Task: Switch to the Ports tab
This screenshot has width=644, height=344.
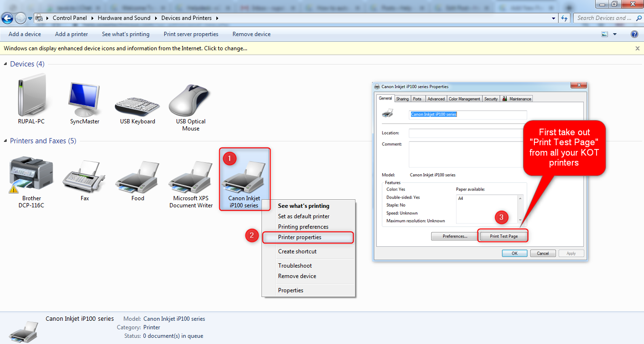Action: pos(417,99)
